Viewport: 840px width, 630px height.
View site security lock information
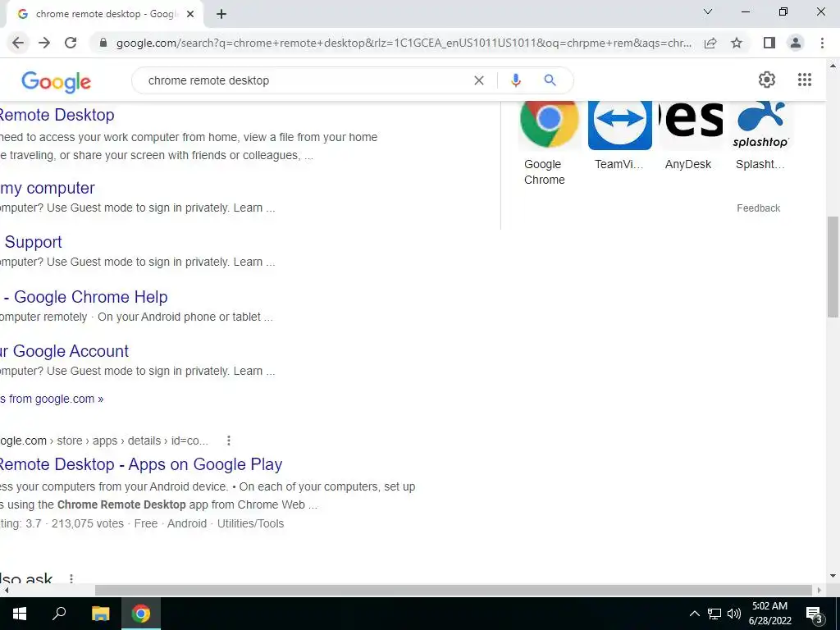coord(103,43)
